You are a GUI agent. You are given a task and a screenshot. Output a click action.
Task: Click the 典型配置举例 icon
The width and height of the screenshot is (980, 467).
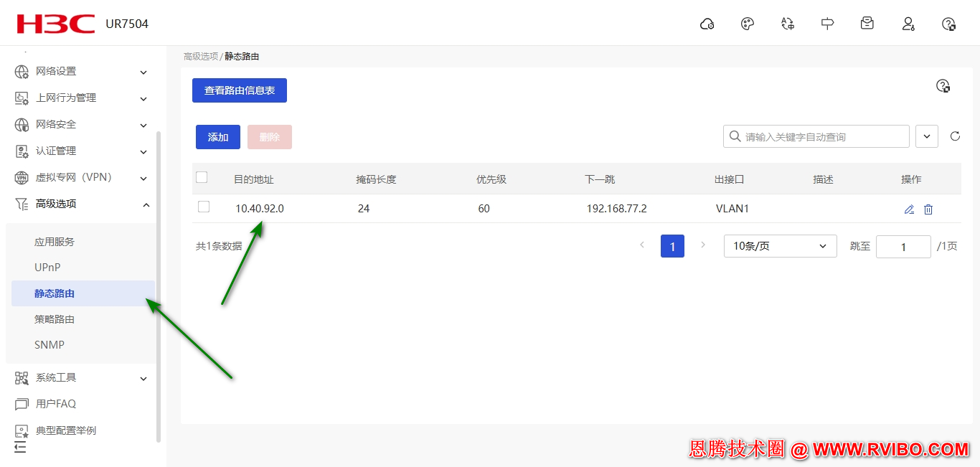click(22, 431)
